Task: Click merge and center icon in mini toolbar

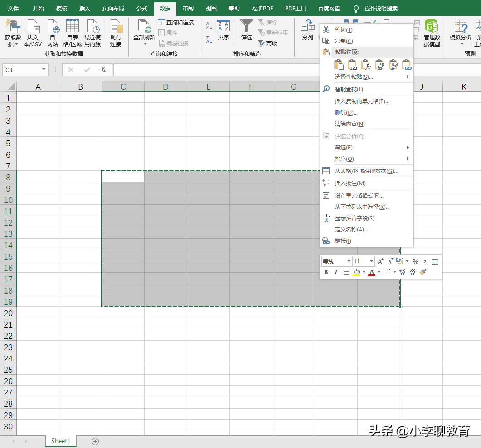Action: pos(435,261)
